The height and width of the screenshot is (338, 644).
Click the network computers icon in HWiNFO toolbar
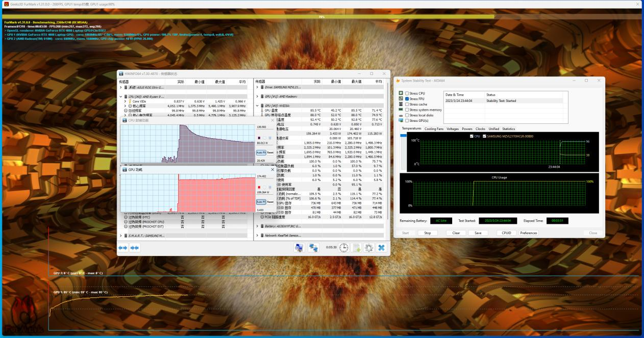(314, 248)
